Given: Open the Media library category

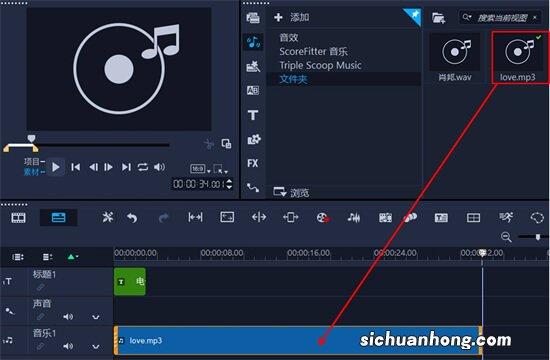Looking at the screenshot, I should 253,18.
